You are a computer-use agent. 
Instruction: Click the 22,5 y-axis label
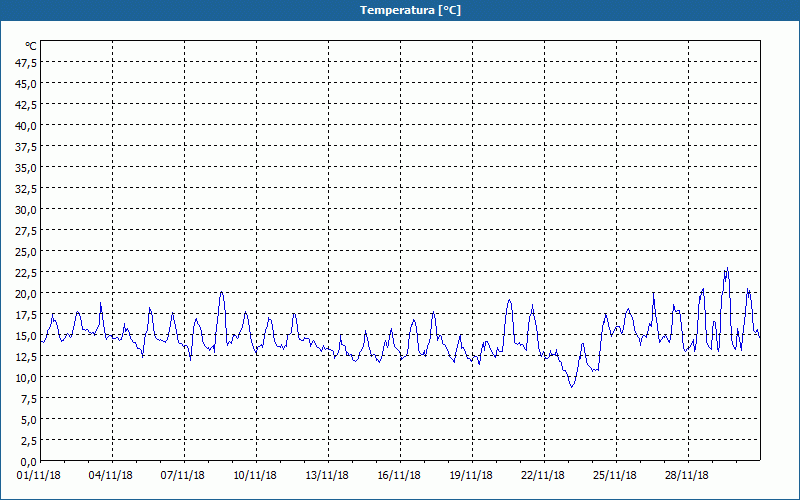[x=26, y=273]
